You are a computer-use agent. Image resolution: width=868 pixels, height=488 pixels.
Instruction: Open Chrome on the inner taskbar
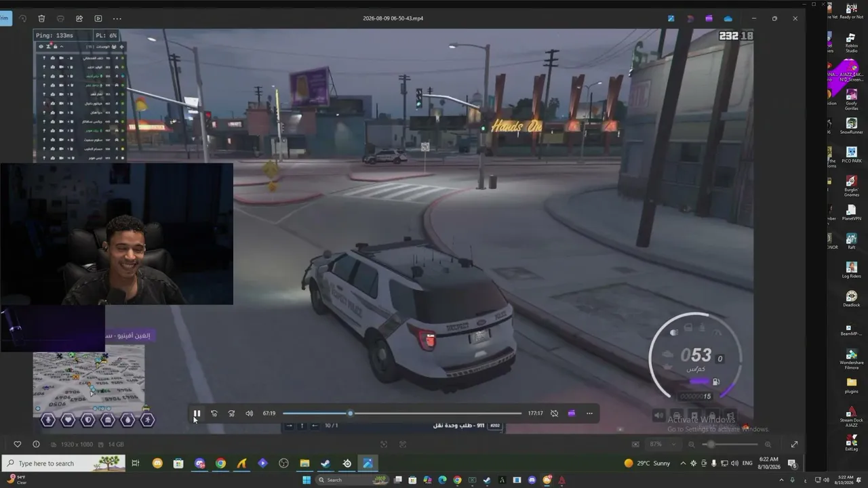coord(220,464)
